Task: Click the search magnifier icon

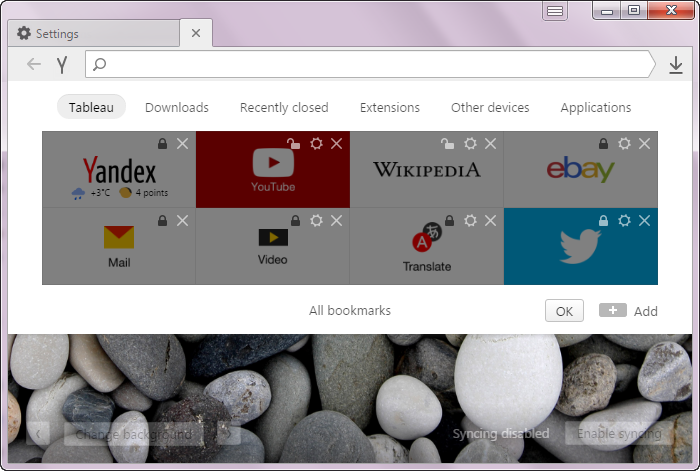Action: [100, 64]
